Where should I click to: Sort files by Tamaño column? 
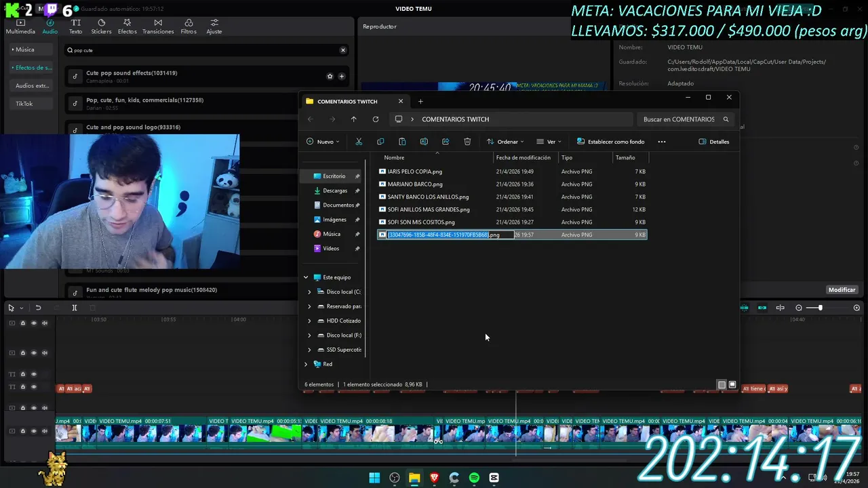(631, 157)
